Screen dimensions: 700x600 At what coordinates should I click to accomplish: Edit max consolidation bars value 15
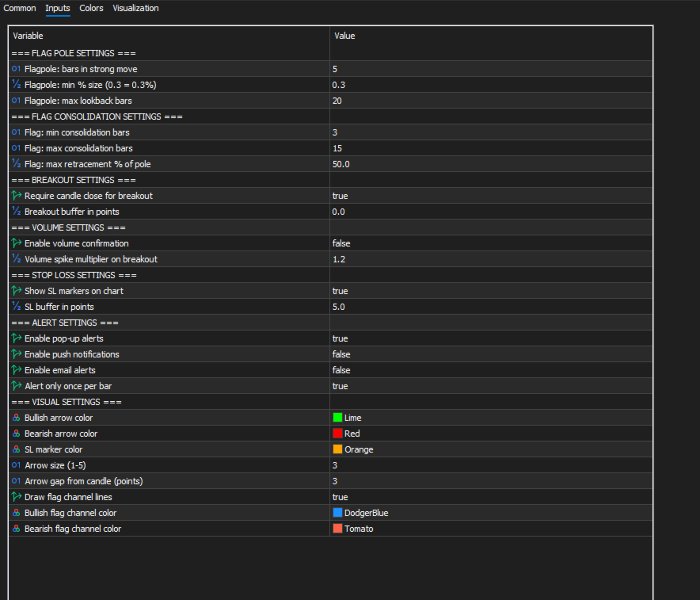pyautogui.click(x=337, y=148)
